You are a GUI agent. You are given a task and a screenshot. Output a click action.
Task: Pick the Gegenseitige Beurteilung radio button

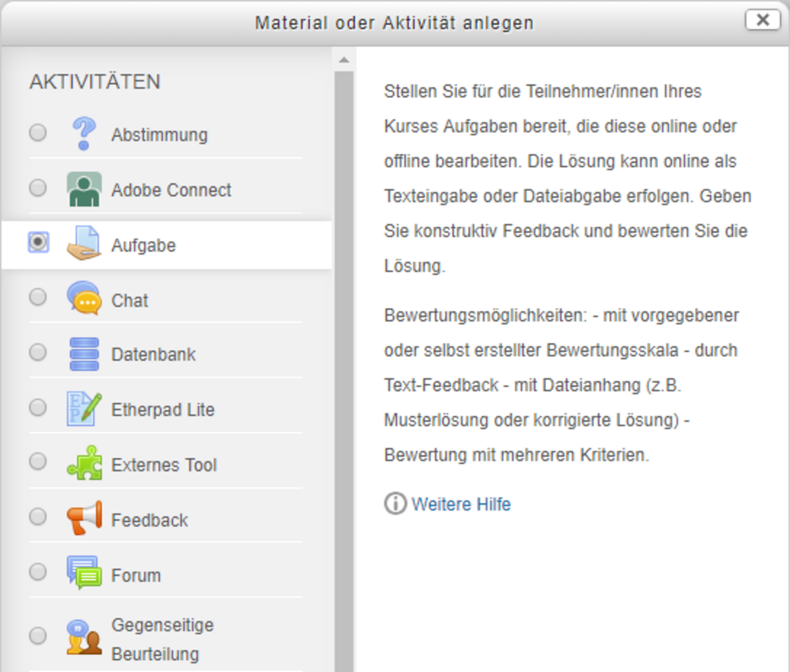point(38,636)
